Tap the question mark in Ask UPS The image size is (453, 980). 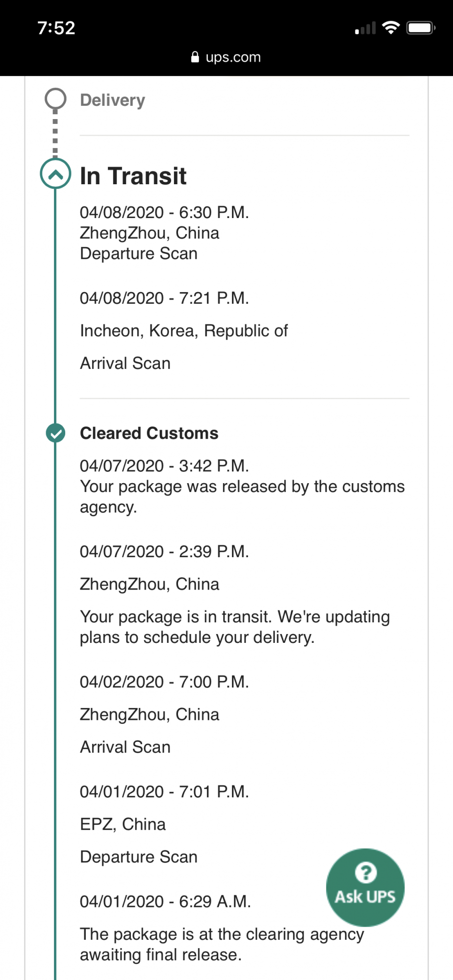point(366,873)
